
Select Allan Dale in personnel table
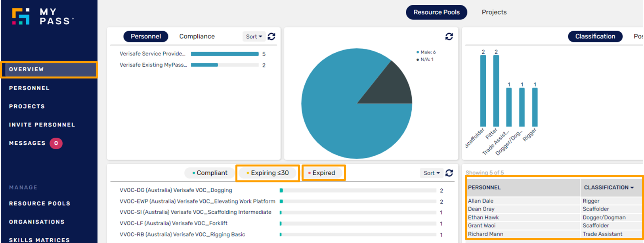481,201
